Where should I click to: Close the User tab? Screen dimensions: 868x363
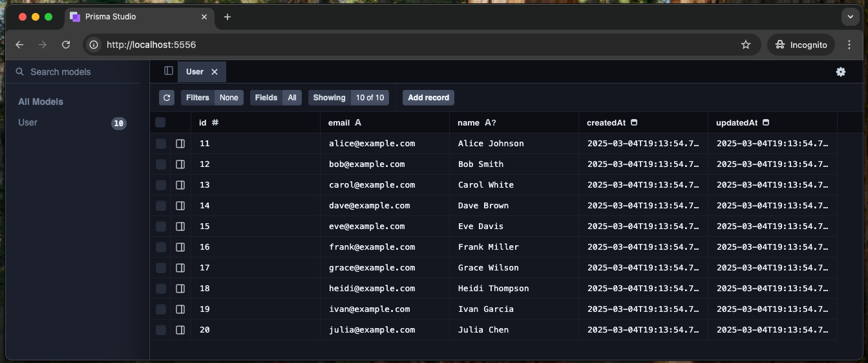(x=215, y=72)
